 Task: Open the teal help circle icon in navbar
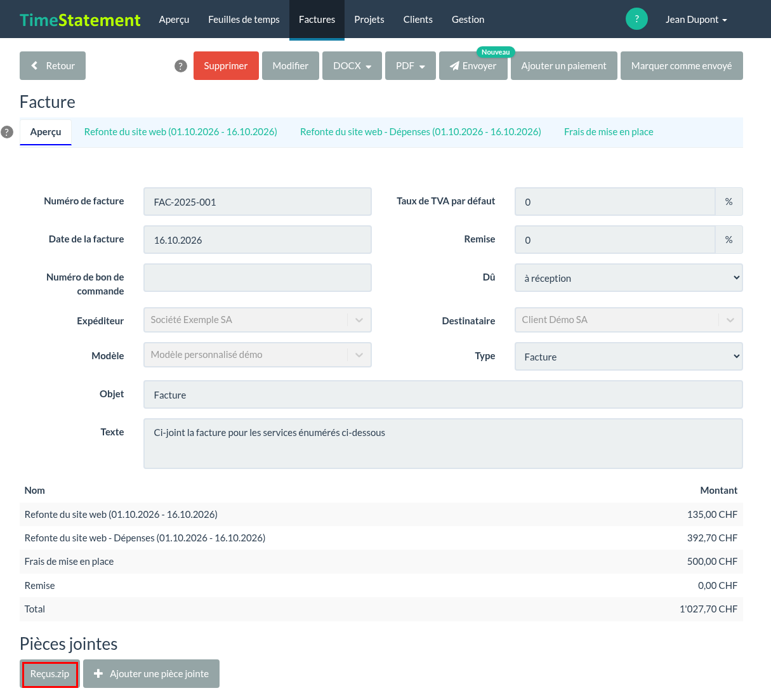point(636,19)
